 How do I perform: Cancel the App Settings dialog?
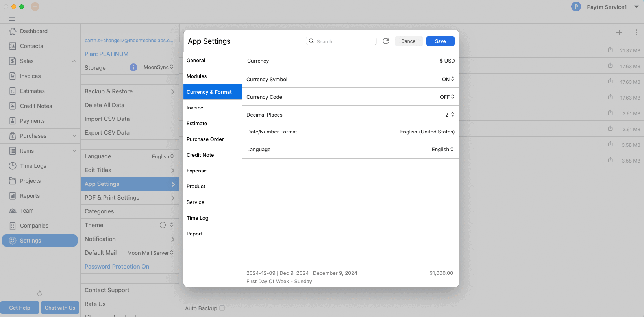[x=409, y=41]
